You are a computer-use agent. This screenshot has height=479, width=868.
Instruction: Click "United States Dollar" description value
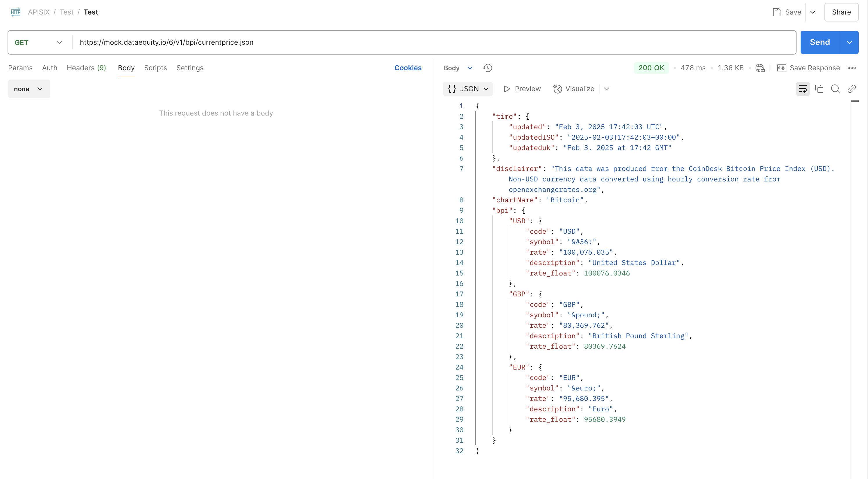coord(634,263)
